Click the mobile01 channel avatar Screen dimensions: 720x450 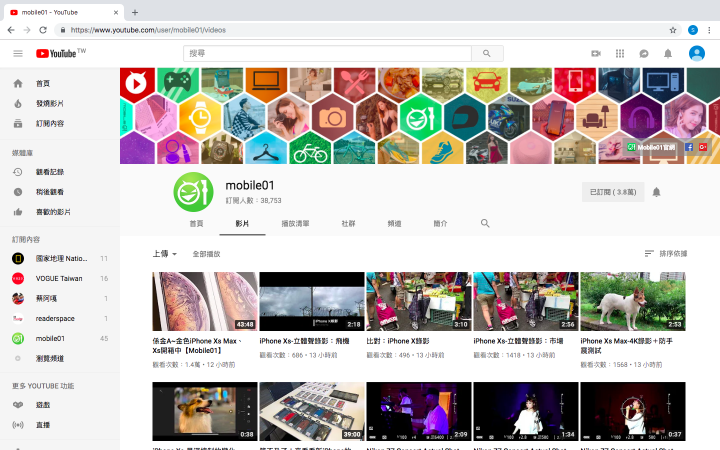tap(193, 192)
